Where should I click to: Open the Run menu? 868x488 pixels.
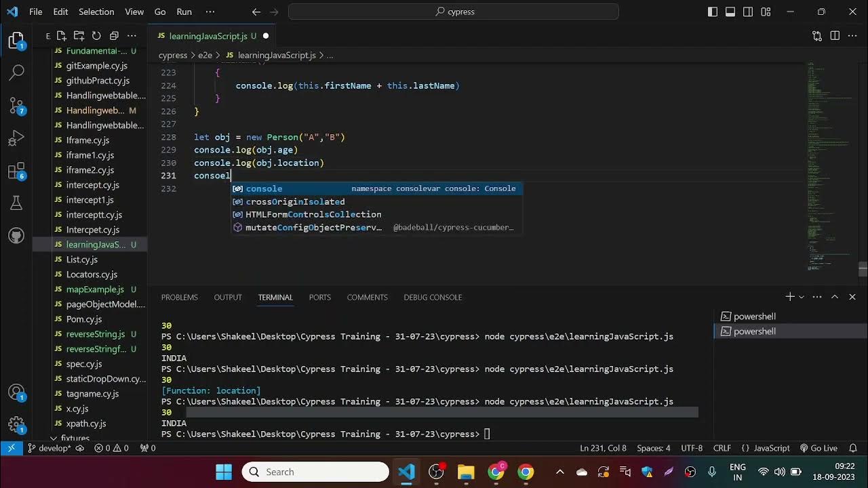tap(184, 12)
